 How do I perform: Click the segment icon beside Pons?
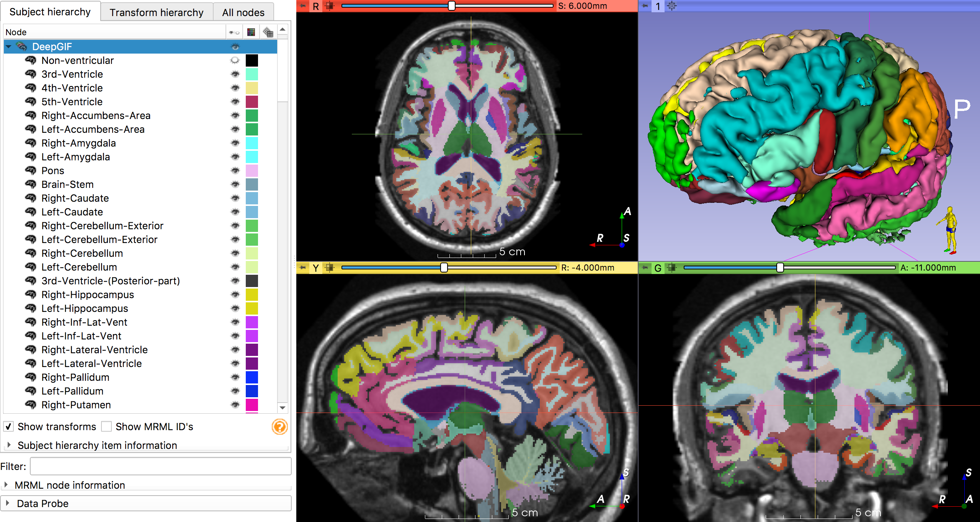(31, 171)
